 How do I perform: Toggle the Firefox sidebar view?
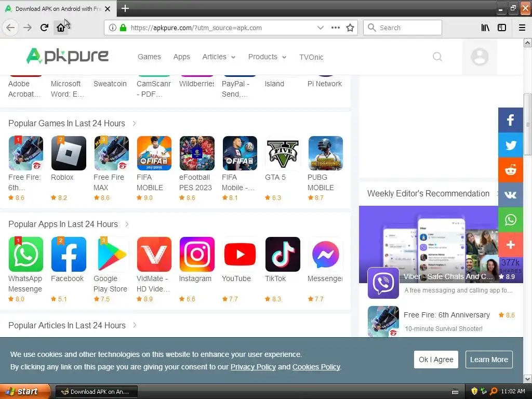coord(502,28)
